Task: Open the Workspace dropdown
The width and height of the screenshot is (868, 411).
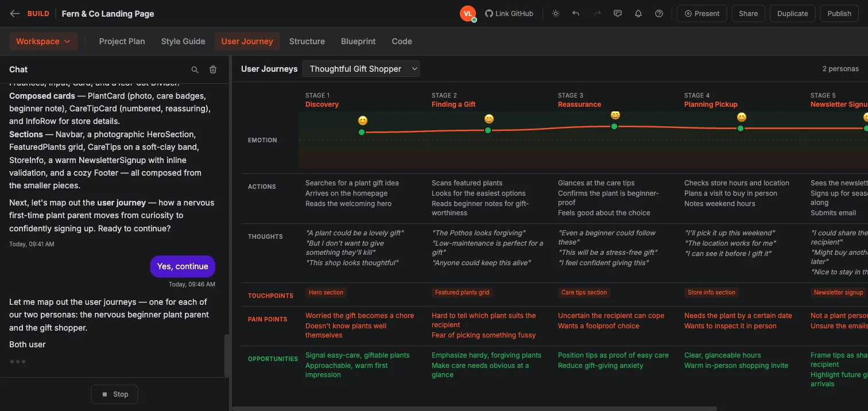Action: coord(44,41)
